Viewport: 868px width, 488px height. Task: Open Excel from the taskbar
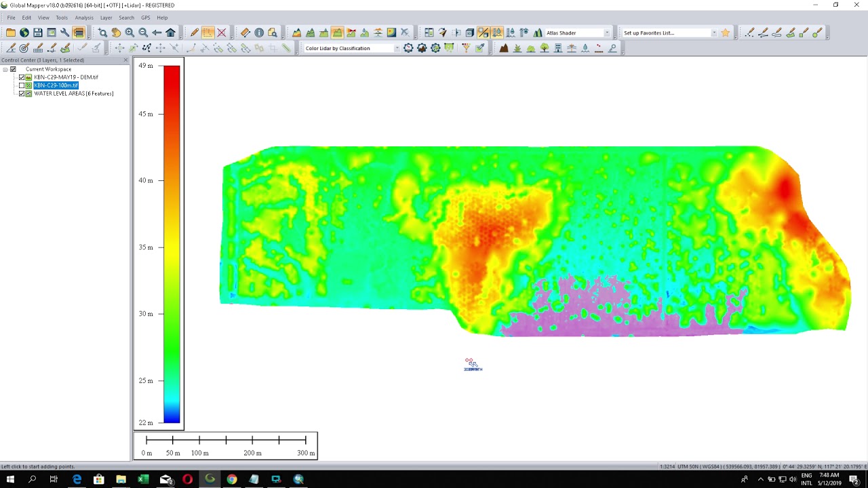(143, 479)
